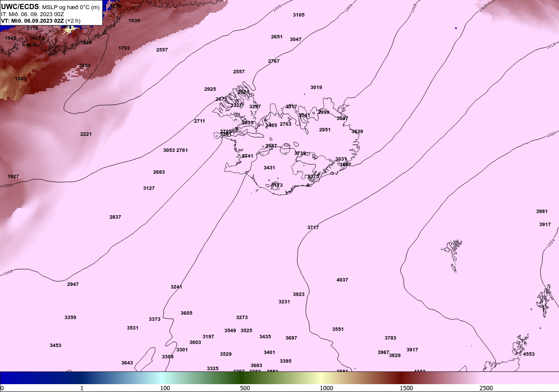Click the 2500 tick label on color scale
Viewport: 559px width, 392px height.
(486, 388)
